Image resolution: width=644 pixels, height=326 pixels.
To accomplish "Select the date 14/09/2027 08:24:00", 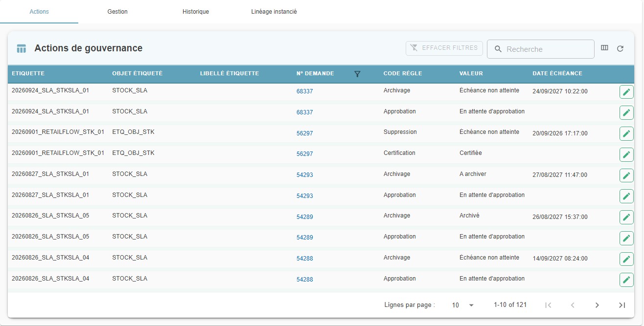I will click(560, 259).
